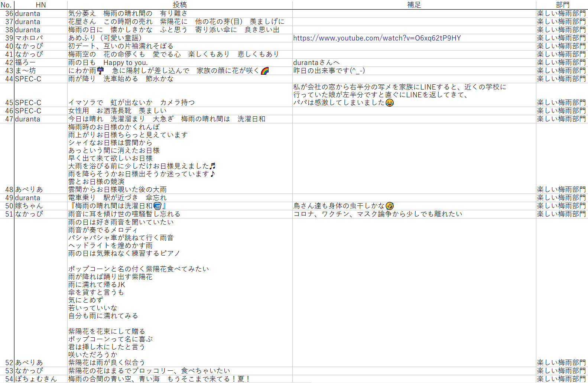The width and height of the screenshot is (588, 383).
Task: Click the post starting with "にわか雨"
Action: click(168, 71)
